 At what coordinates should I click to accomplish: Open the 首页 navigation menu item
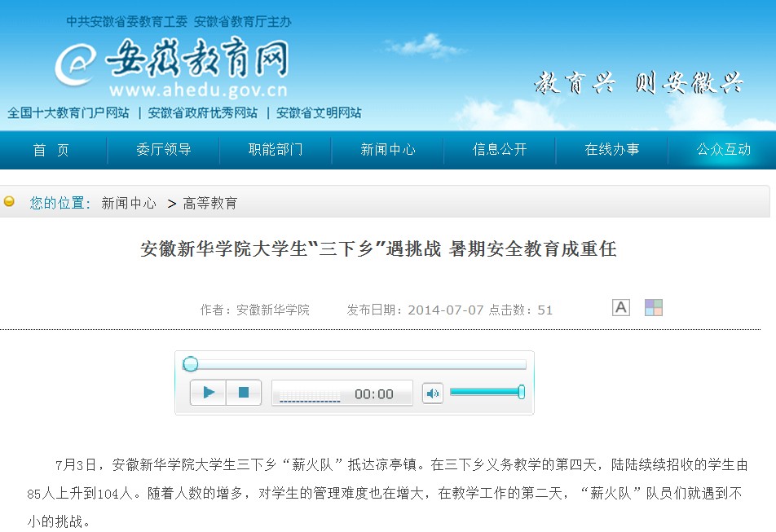coord(51,150)
